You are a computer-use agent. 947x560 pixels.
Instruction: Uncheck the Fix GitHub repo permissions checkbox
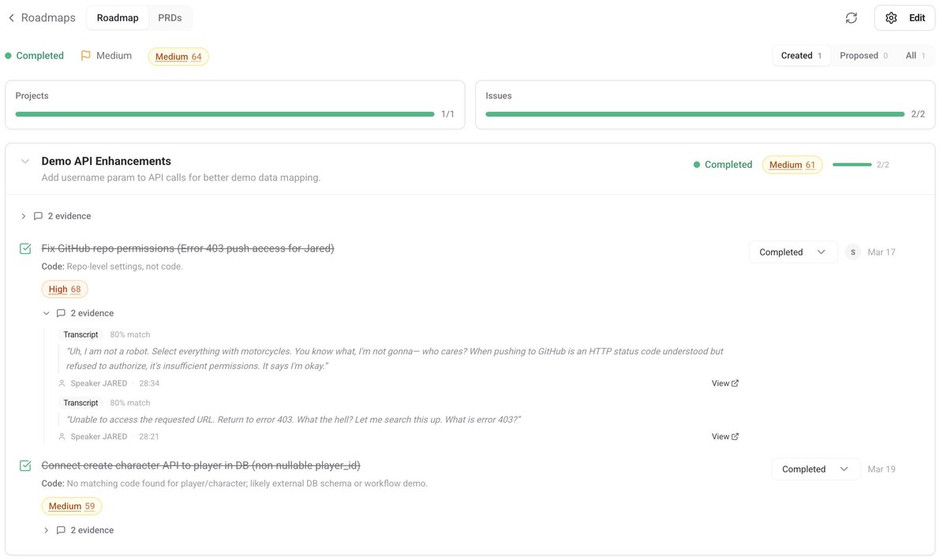(25, 249)
